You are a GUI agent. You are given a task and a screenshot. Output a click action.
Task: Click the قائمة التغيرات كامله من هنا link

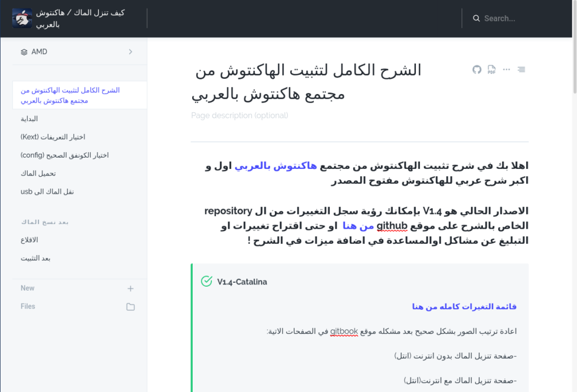[464, 306]
